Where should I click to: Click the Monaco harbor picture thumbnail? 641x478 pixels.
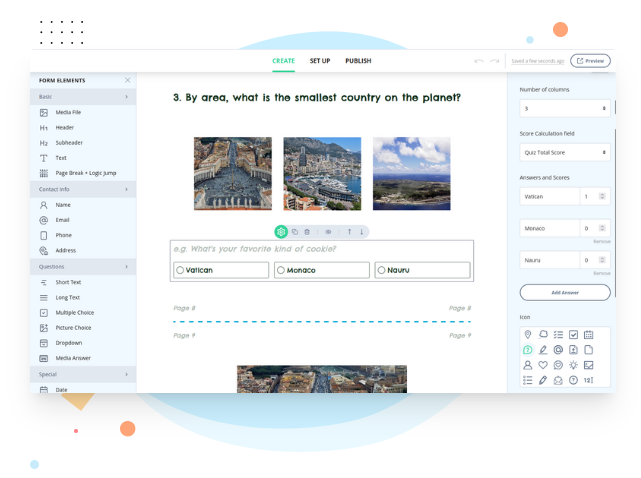(x=322, y=173)
